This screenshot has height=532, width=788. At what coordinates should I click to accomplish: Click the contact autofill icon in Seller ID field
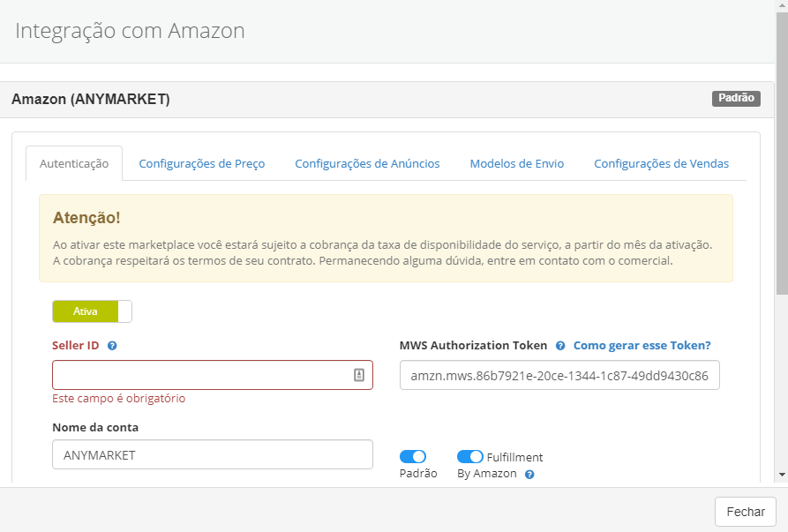click(x=359, y=375)
